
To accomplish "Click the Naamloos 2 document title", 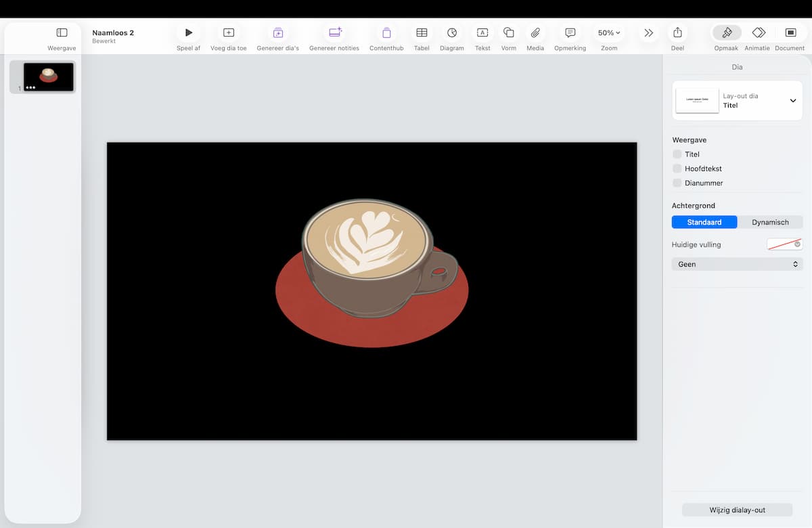I will click(x=113, y=32).
